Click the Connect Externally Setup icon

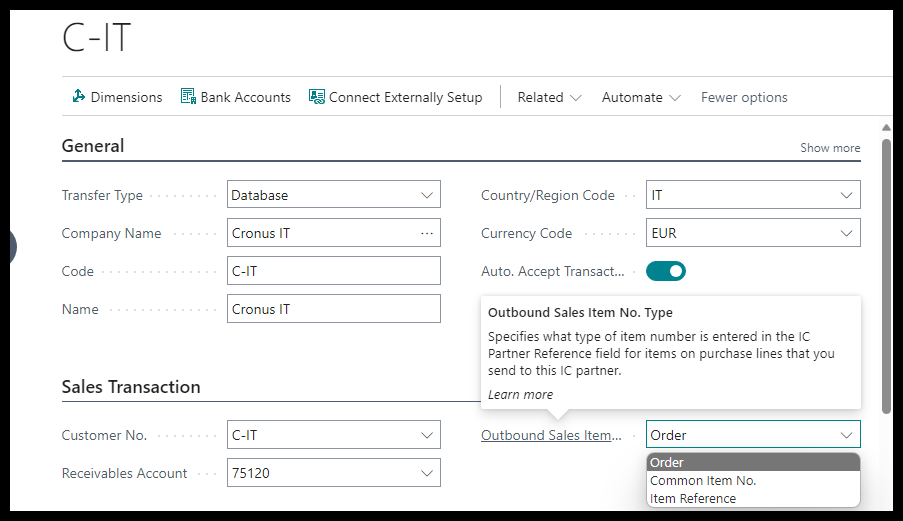pos(317,97)
